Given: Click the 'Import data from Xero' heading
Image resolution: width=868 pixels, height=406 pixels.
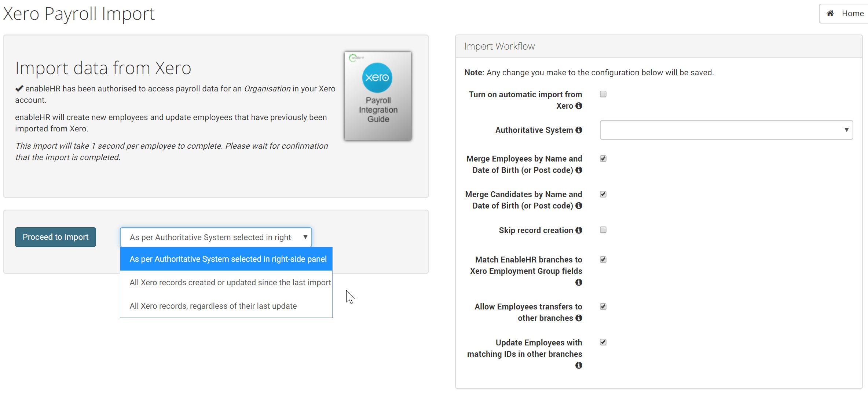Looking at the screenshot, I should click(x=103, y=68).
